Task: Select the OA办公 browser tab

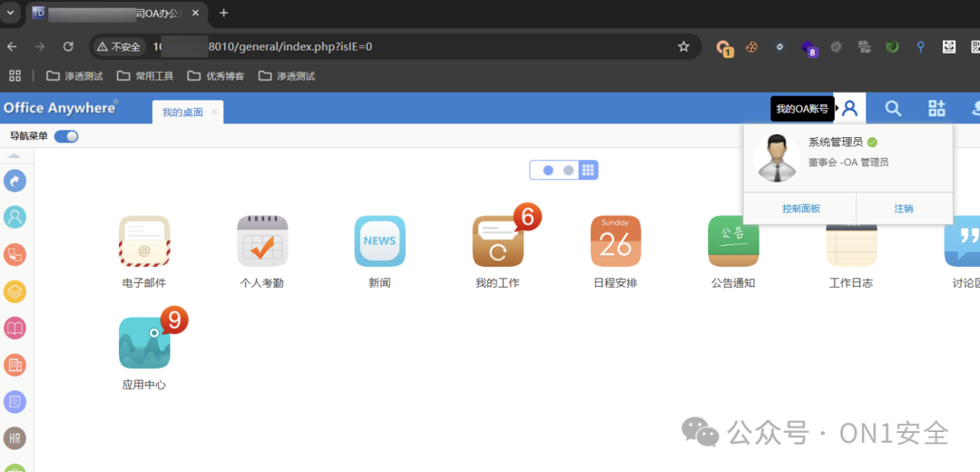Action: tap(119, 13)
